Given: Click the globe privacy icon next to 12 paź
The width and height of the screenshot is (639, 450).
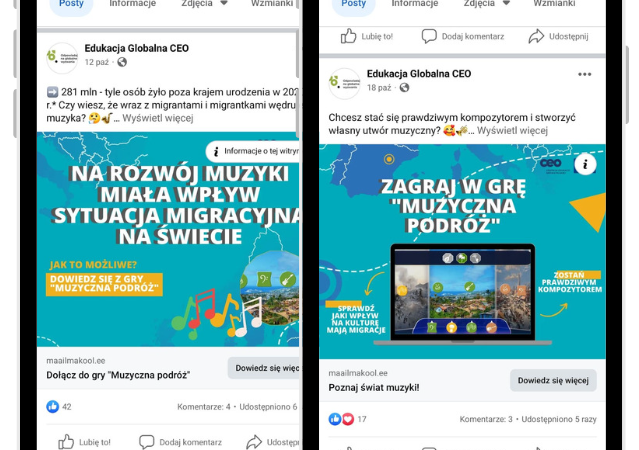Looking at the screenshot, I should 122,62.
